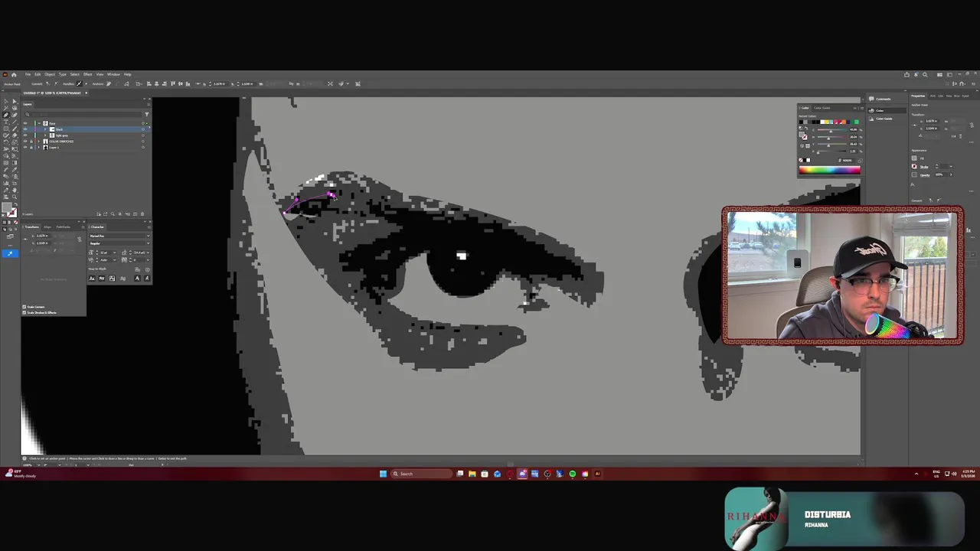
Task: Switch to the Pathfinder tab
Action: [x=63, y=227]
